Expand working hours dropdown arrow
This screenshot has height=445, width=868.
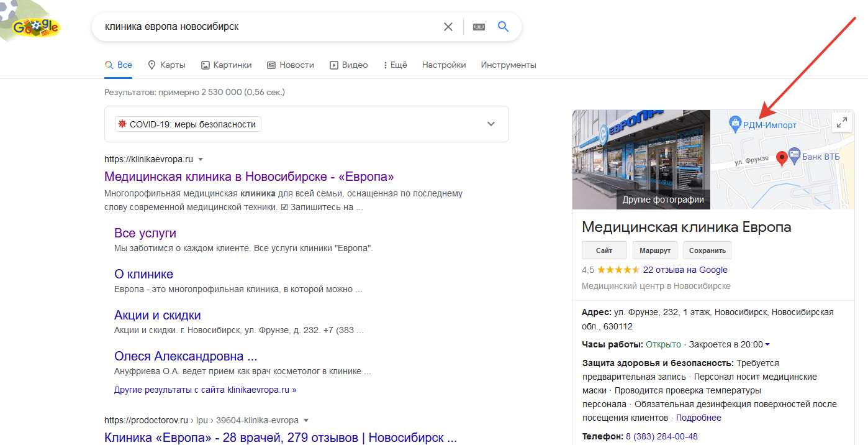coord(767,345)
